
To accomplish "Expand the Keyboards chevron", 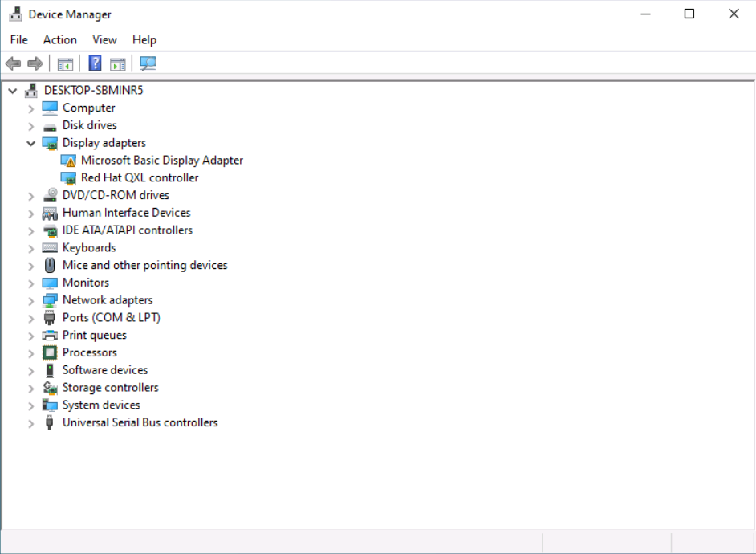I will [x=30, y=249].
